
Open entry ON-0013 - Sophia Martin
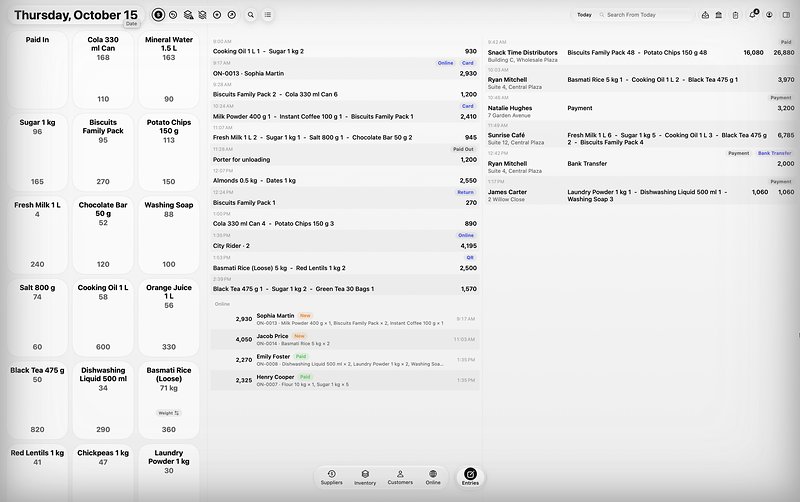point(345,69)
